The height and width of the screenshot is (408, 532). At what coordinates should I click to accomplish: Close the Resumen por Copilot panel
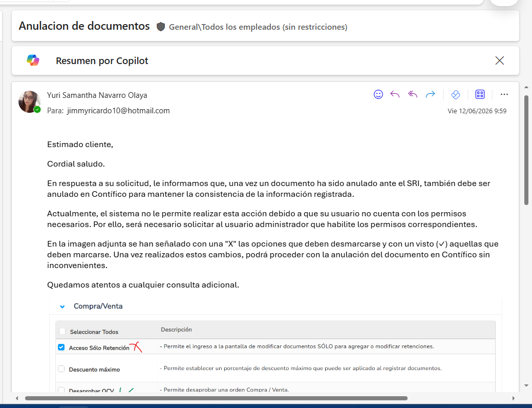(499, 60)
